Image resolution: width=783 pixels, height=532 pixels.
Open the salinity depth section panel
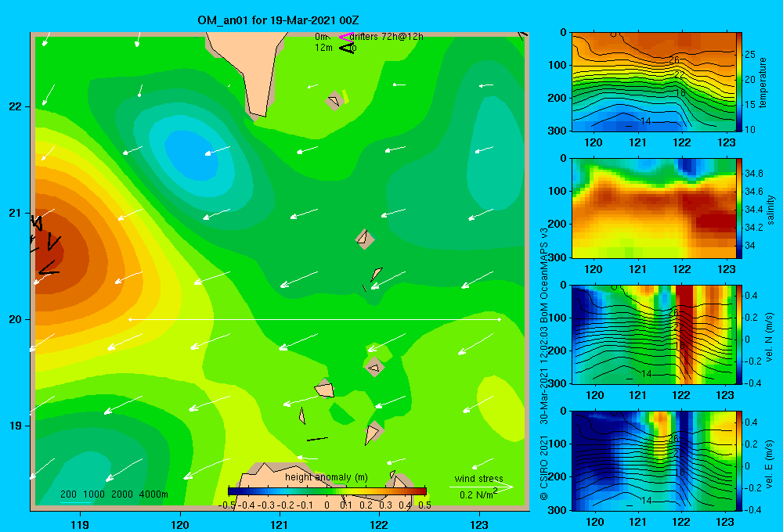pyautogui.click(x=654, y=208)
